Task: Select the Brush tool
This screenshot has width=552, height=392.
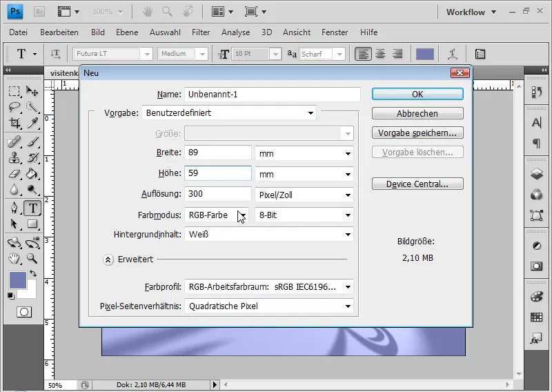Action: click(x=32, y=142)
